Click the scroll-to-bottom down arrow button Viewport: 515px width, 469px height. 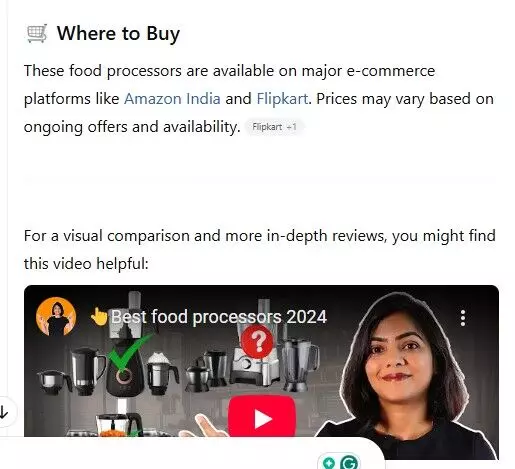pos(4,412)
